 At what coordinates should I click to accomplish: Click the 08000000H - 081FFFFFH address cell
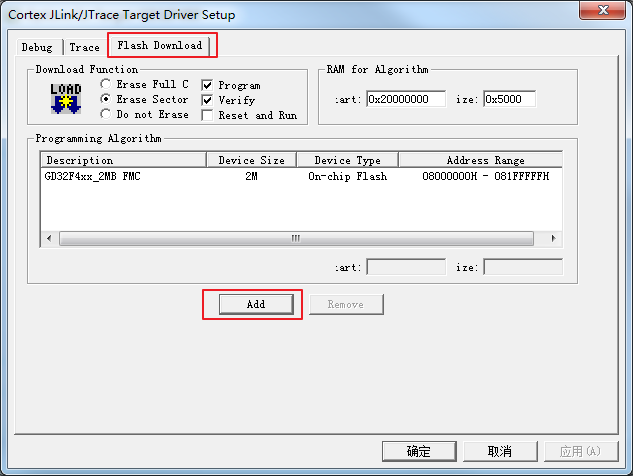pos(486,176)
